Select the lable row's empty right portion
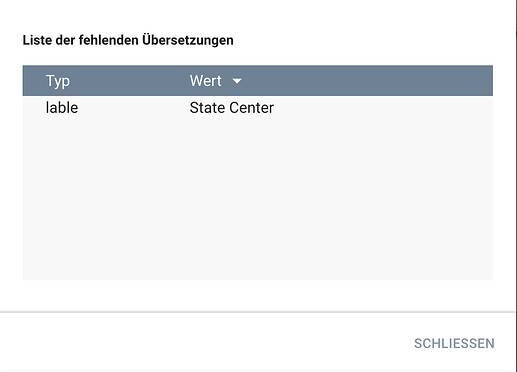 click(383, 108)
